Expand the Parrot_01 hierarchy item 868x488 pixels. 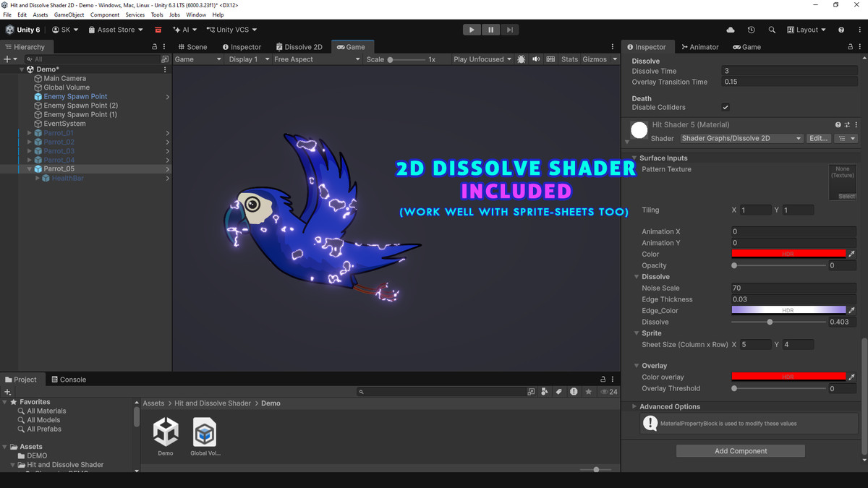pyautogui.click(x=30, y=133)
